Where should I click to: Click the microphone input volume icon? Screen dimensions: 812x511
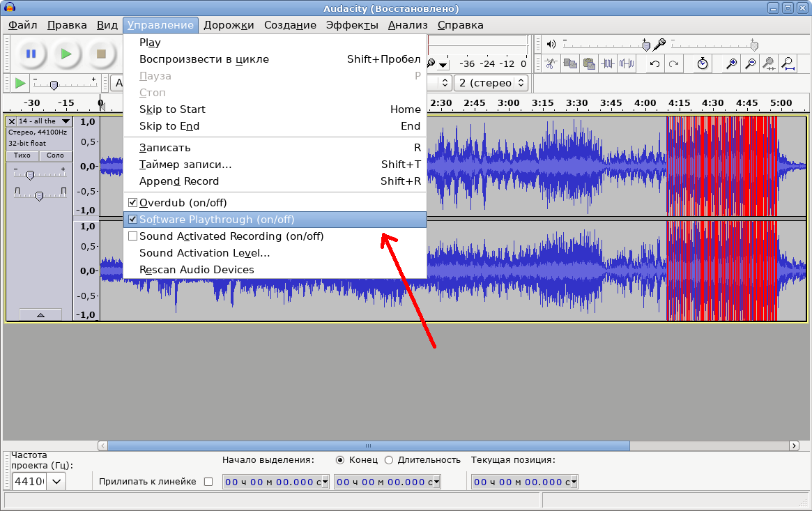pyautogui.click(x=659, y=45)
